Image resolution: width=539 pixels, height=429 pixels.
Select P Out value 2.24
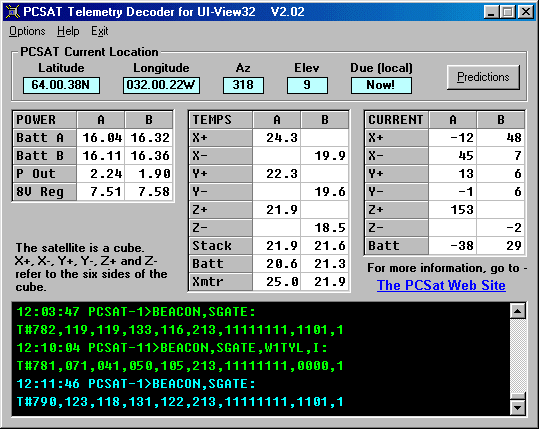point(101,174)
